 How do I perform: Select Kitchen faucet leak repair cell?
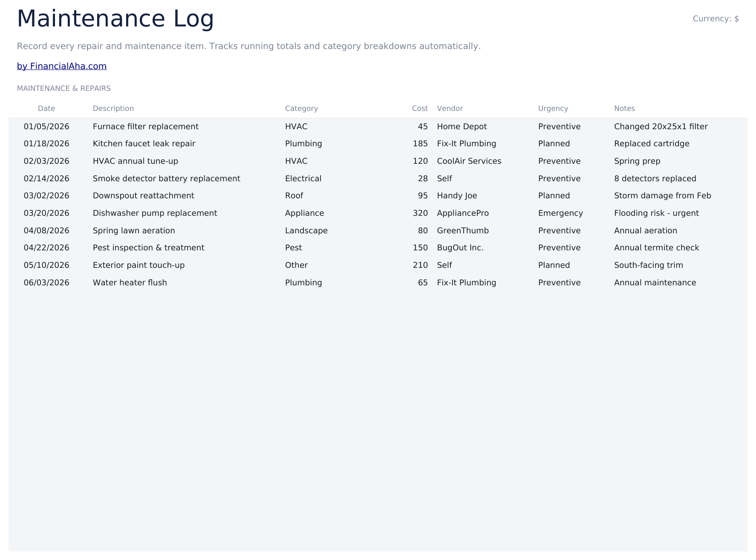pyautogui.click(x=144, y=144)
